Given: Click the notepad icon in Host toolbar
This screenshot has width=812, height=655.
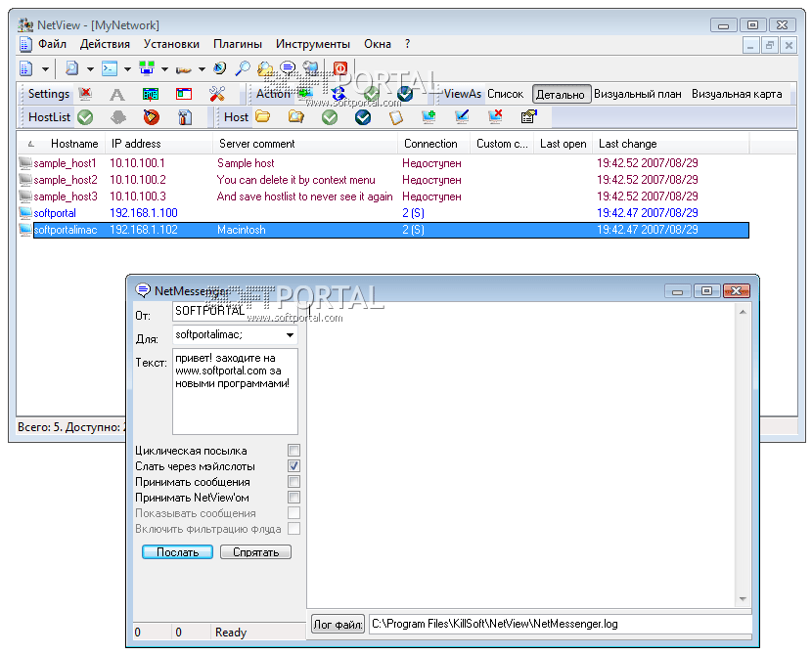Looking at the screenshot, I should [x=396, y=117].
